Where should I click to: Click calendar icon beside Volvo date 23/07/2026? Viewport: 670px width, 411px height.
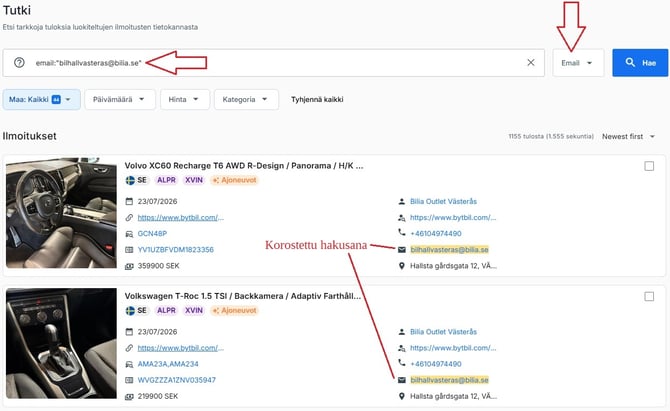[129, 201]
